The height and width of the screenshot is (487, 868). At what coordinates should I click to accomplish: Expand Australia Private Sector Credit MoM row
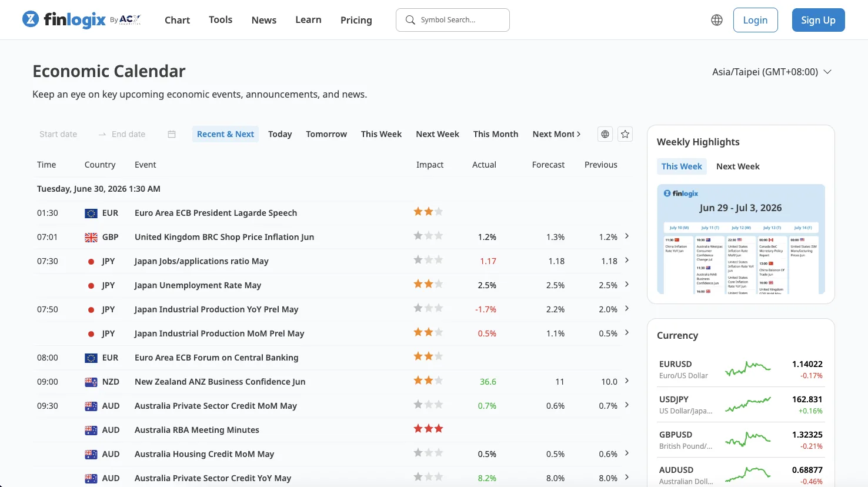627,405
